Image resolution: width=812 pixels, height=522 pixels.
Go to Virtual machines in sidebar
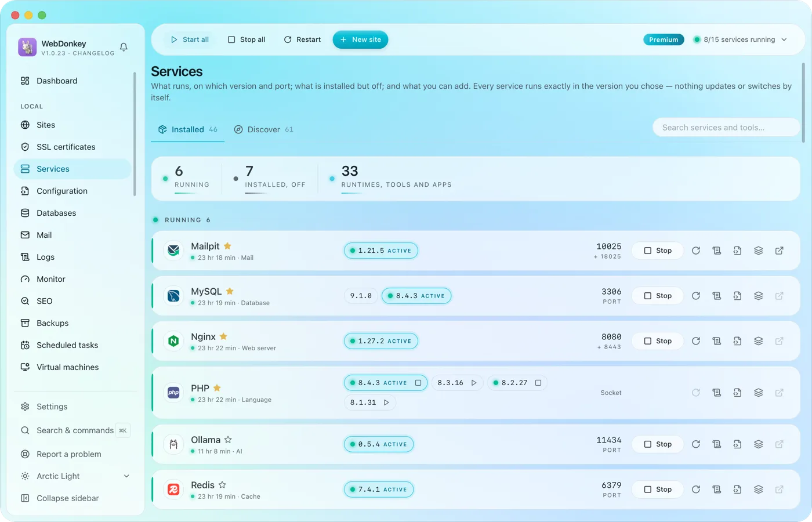72,367
